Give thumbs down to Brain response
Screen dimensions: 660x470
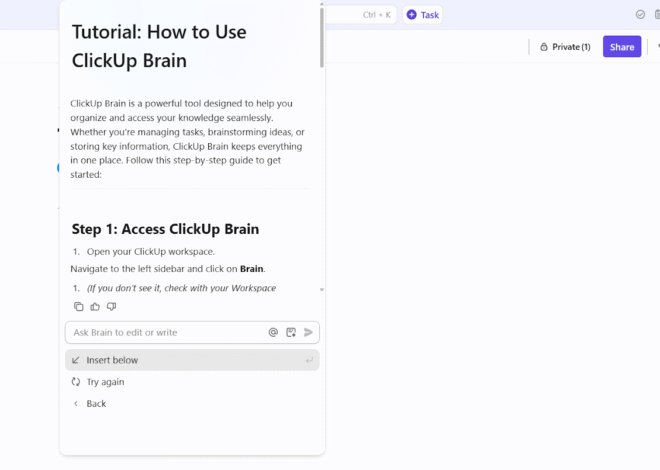click(112, 306)
